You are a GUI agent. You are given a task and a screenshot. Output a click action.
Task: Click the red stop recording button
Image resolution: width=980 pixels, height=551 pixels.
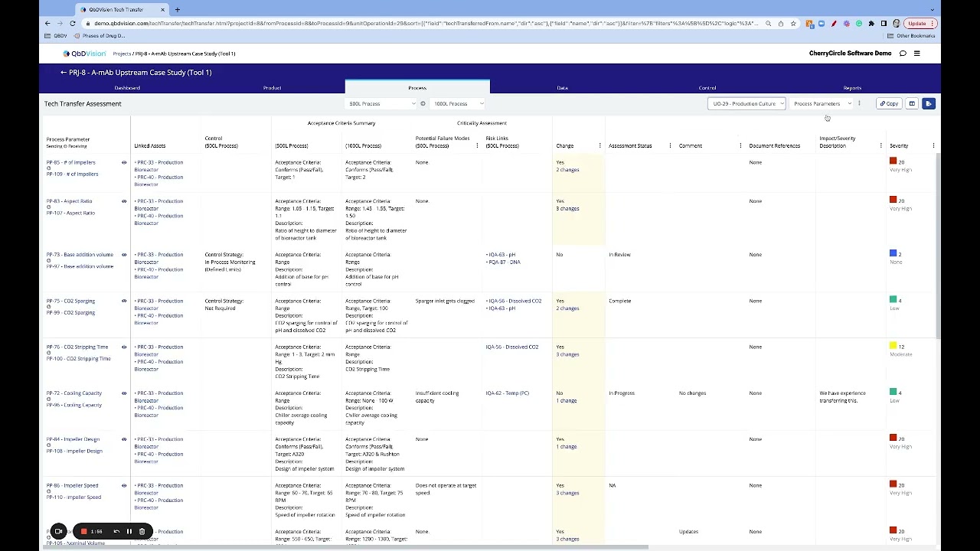coord(83,531)
